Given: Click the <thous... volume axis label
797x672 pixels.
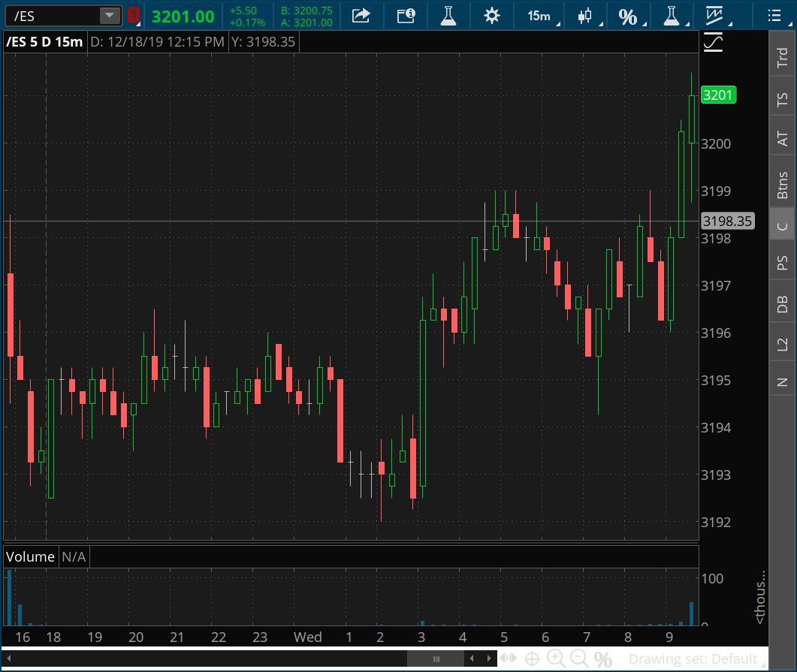Looking at the screenshot, I should (x=759, y=598).
